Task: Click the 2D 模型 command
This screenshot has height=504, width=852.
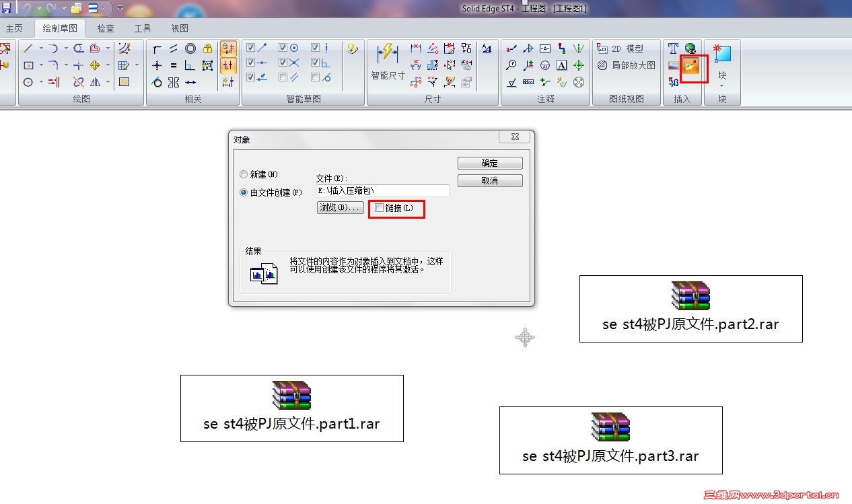Action: [620, 48]
